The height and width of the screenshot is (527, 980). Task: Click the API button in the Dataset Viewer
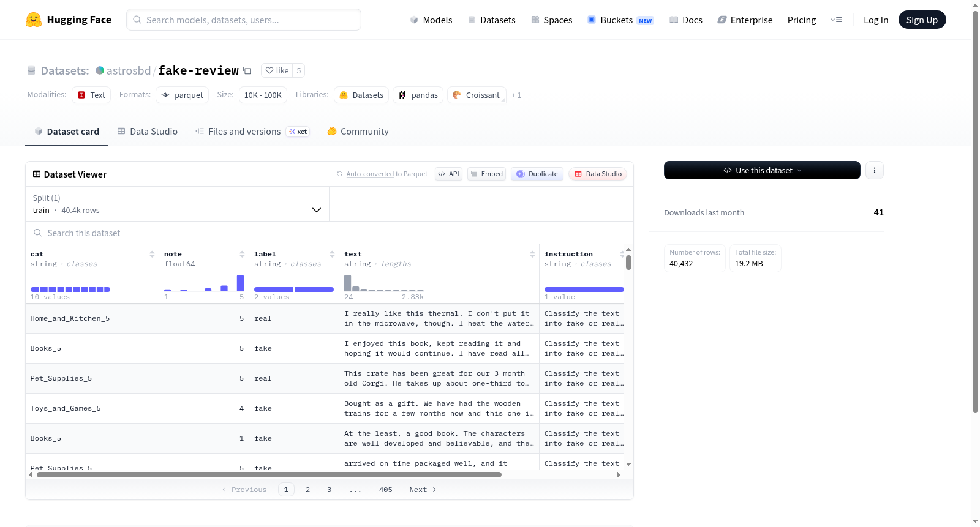click(x=448, y=174)
